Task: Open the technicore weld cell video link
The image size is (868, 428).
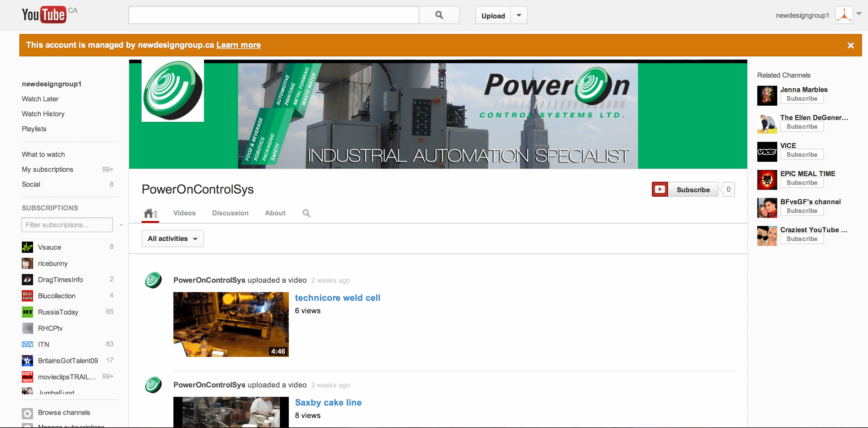Action: pos(337,298)
